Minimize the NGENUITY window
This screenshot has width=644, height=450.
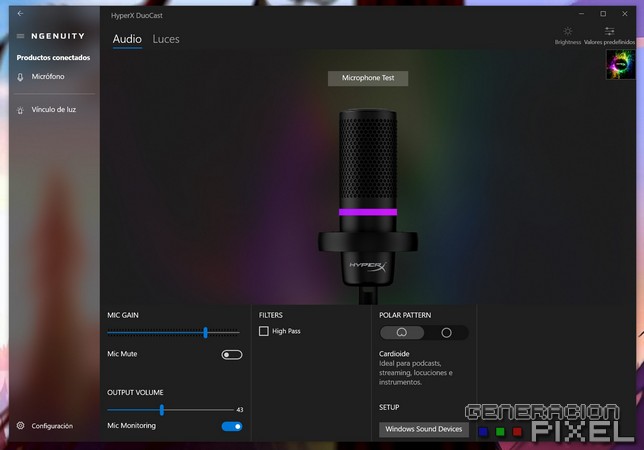pyautogui.click(x=582, y=14)
